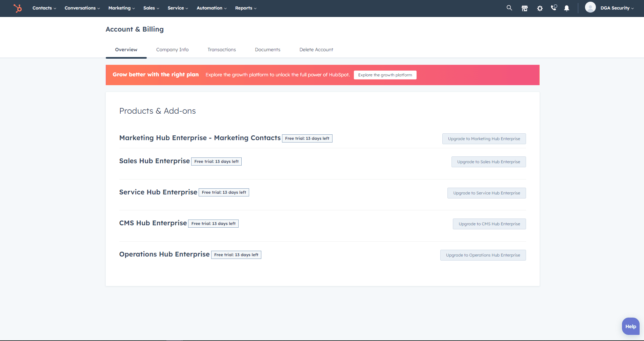Open the Marketplace storefront icon

524,8
